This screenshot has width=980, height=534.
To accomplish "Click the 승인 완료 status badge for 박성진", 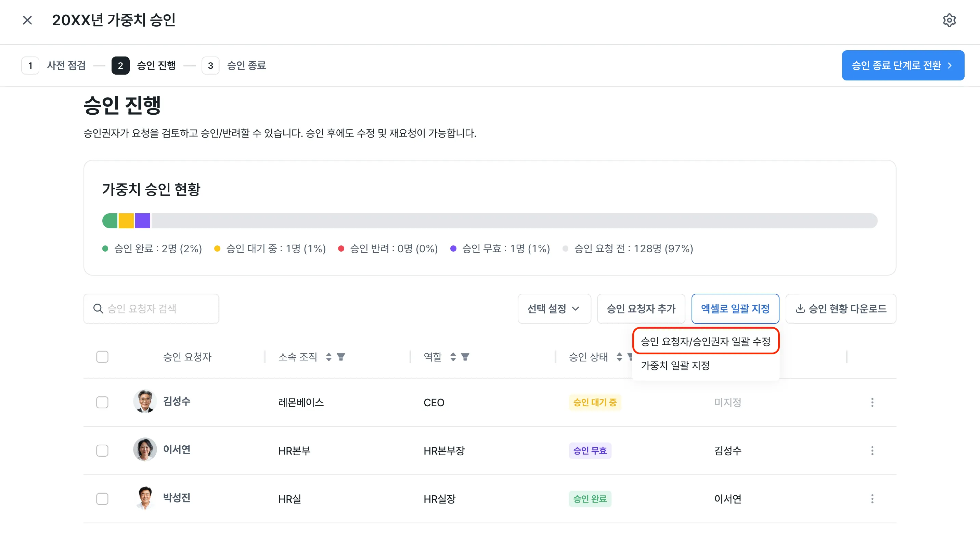I will (590, 499).
